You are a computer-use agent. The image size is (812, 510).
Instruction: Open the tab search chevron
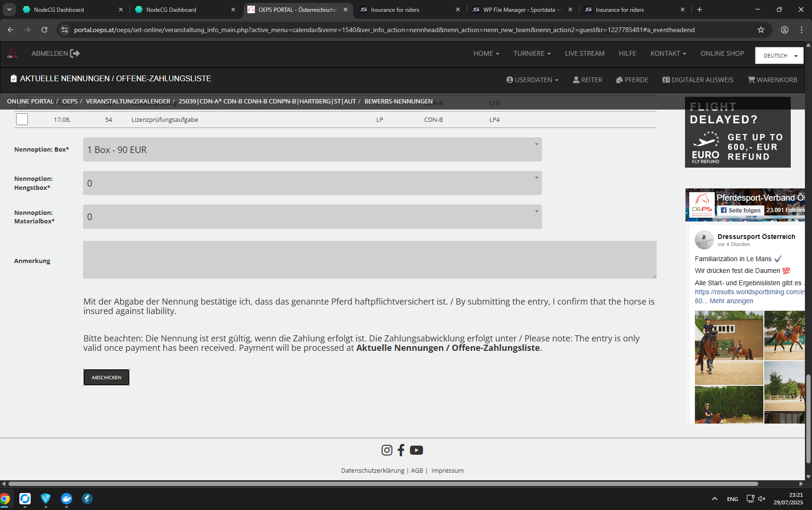pos(9,9)
